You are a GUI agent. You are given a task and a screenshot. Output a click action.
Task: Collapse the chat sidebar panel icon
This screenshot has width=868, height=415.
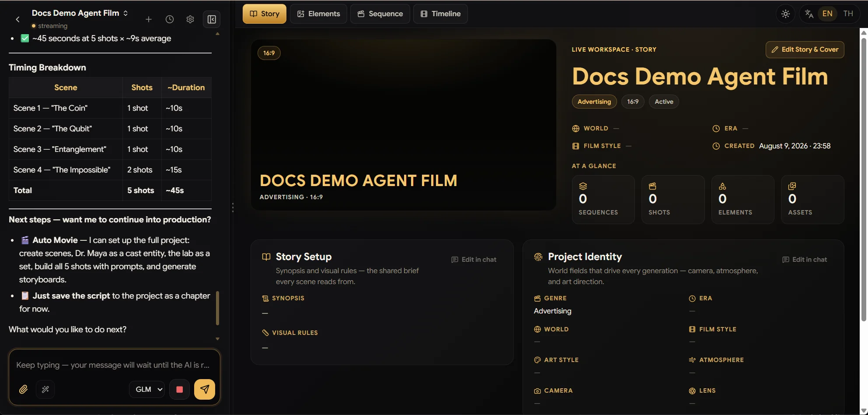(212, 19)
